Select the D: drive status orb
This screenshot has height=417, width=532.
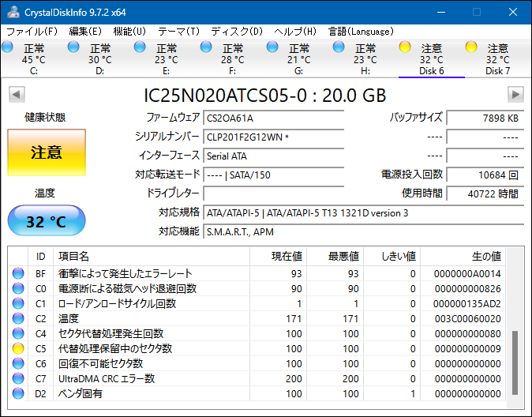74,47
